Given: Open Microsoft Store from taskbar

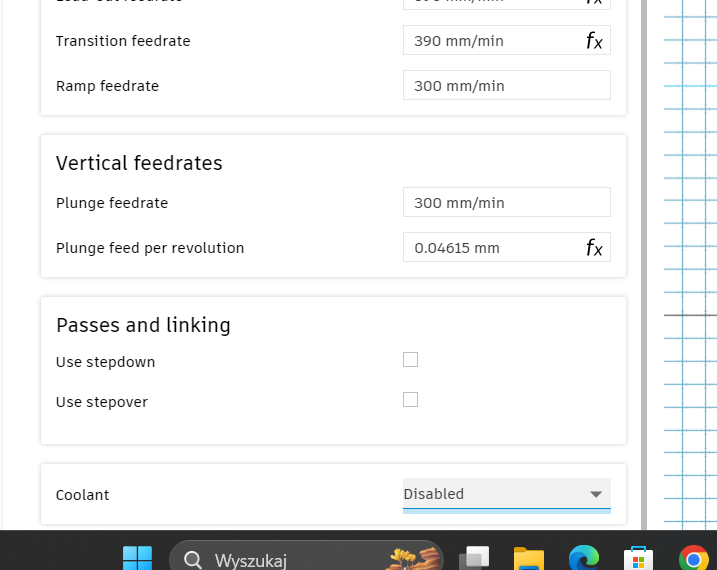Looking at the screenshot, I should click(638, 558).
